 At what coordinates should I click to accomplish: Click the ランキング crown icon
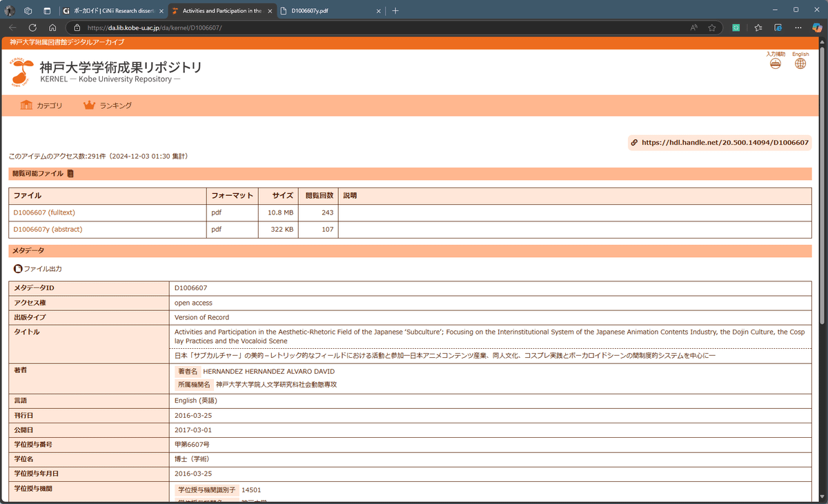click(x=89, y=105)
